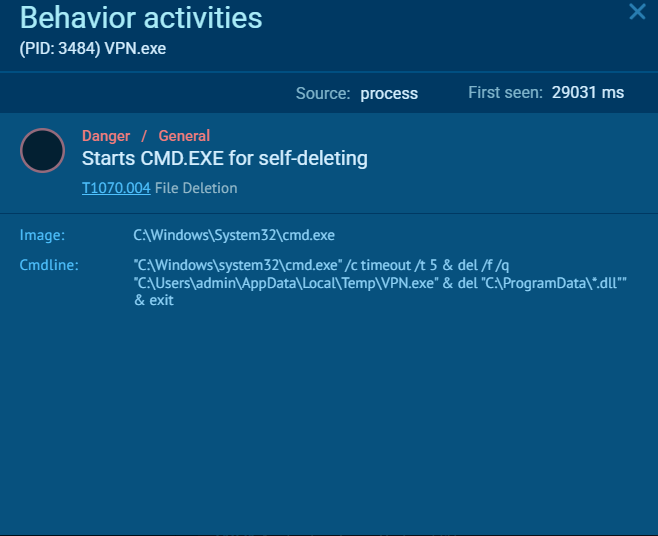Screen dimensions: 658x536
Task: Click the Behavior activities title
Action: click(x=141, y=18)
